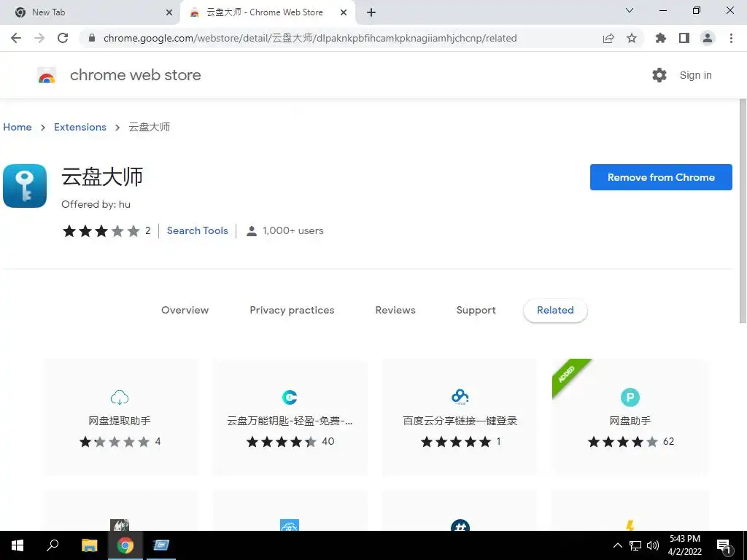The image size is (747, 560).
Task: Select the Reviews tab
Action: [x=395, y=310]
